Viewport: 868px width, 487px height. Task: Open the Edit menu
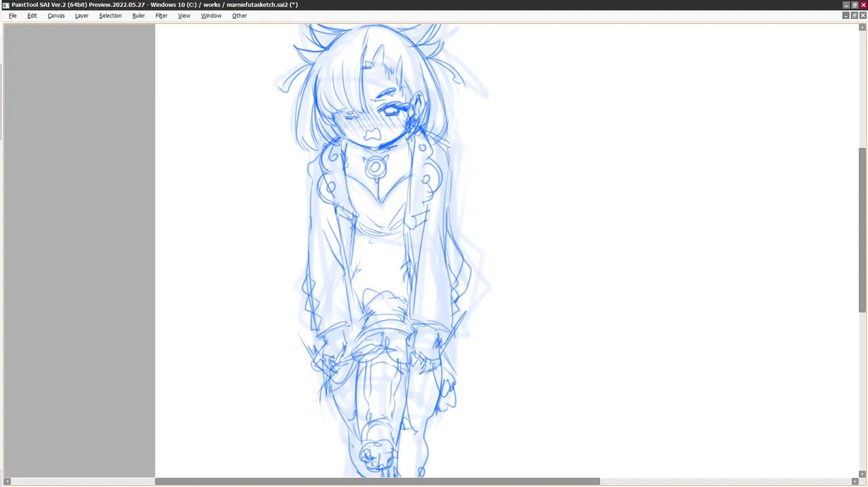click(32, 16)
